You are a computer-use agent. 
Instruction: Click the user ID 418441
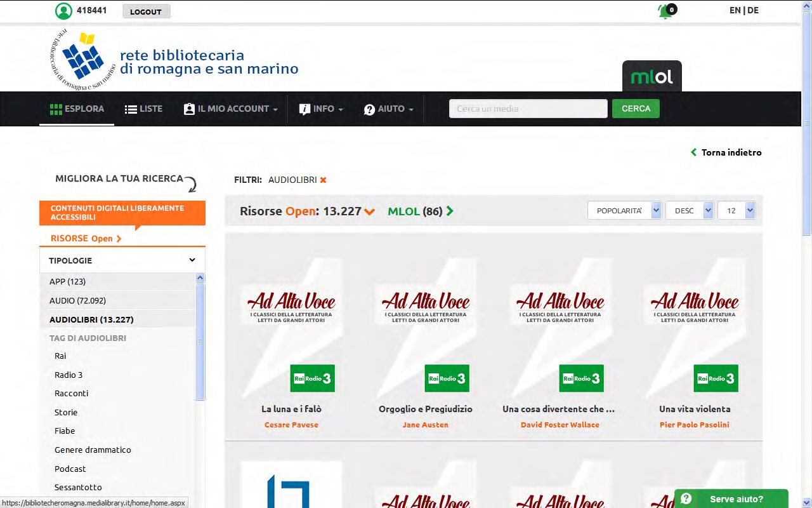point(91,11)
